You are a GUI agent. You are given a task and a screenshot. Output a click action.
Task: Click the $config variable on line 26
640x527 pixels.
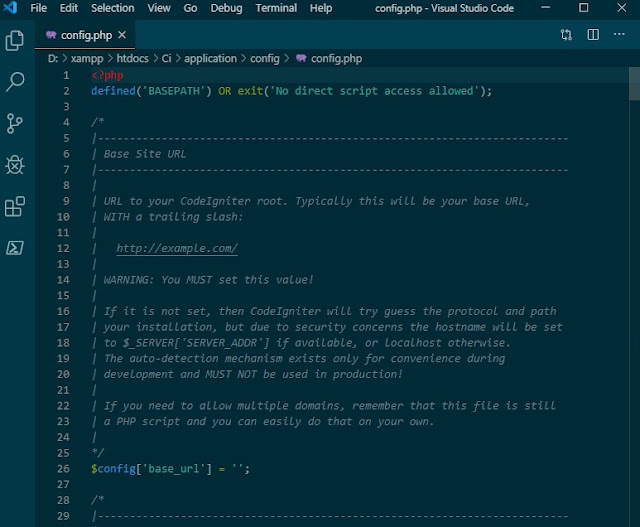(113, 469)
